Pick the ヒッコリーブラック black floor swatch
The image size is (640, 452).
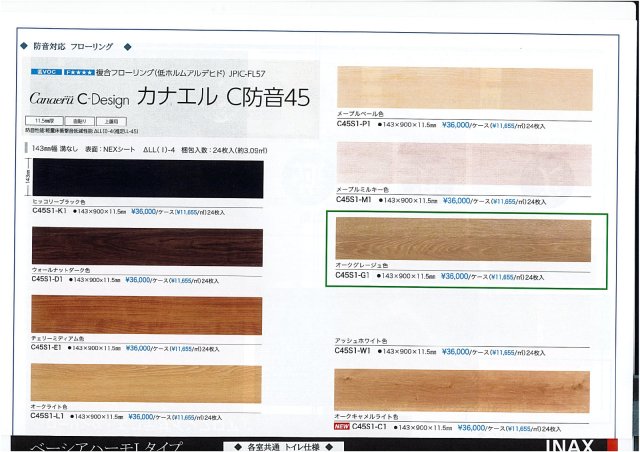point(148,178)
